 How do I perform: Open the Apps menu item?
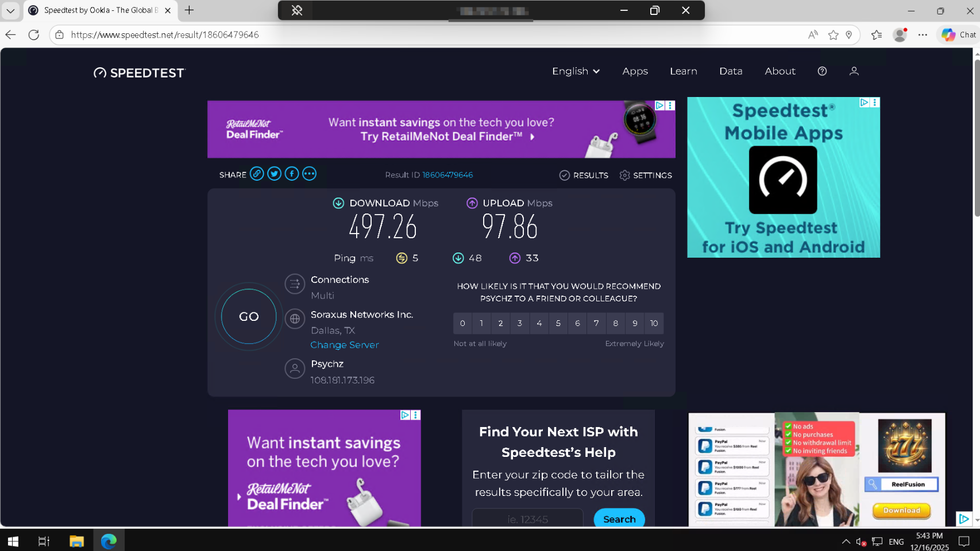pyautogui.click(x=635, y=71)
